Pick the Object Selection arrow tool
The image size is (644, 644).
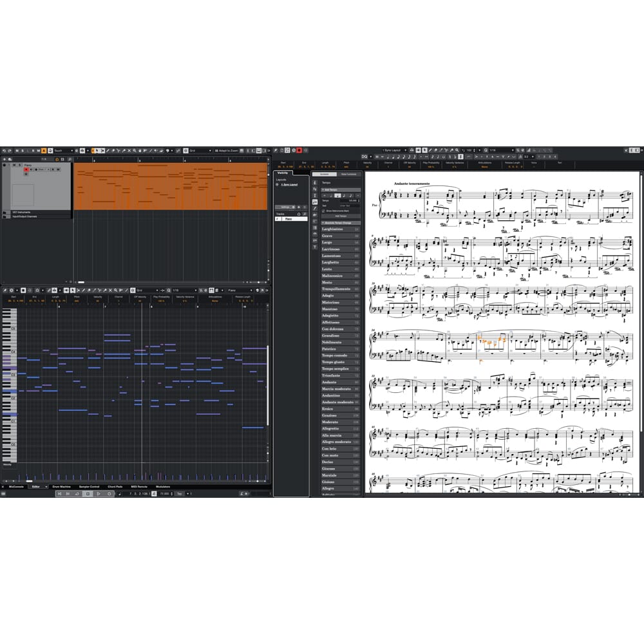pos(79,290)
